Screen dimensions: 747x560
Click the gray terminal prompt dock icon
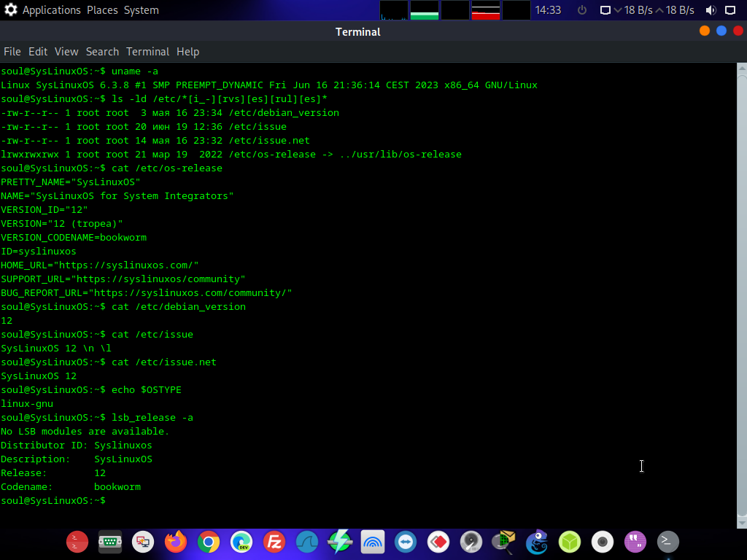(x=668, y=541)
